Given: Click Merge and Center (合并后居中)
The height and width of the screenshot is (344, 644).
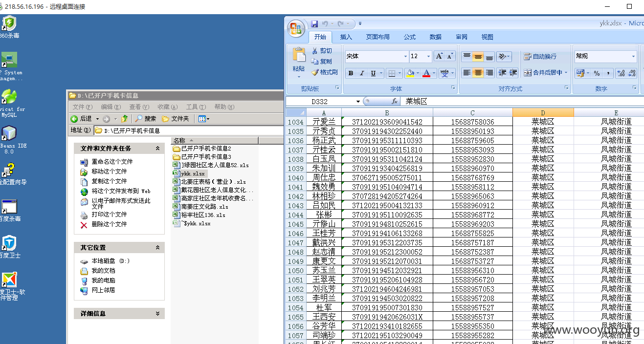Looking at the screenshot, I should [543, 73].
